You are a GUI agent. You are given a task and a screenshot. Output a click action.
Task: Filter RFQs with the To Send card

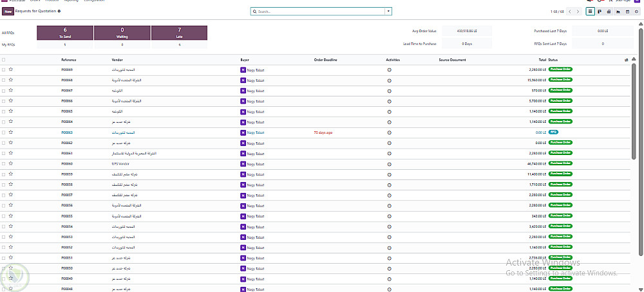coord(65,33)
